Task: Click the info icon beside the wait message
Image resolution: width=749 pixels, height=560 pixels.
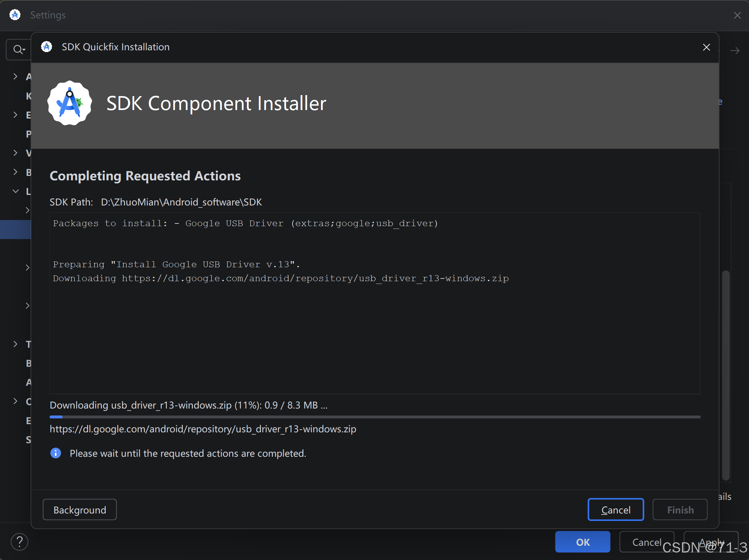Action: point(56,453)
